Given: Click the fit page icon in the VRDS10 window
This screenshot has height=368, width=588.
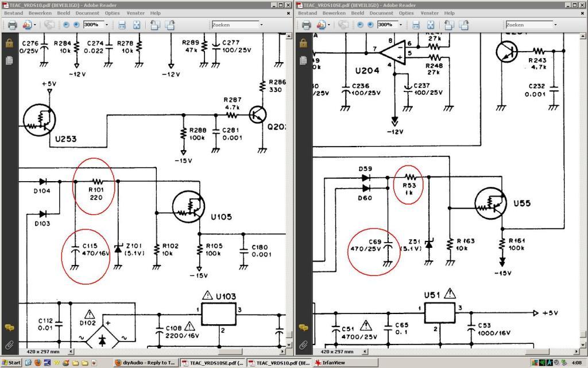Looking at the screenshot, I should pyautogui.click(x=137, y=25).
